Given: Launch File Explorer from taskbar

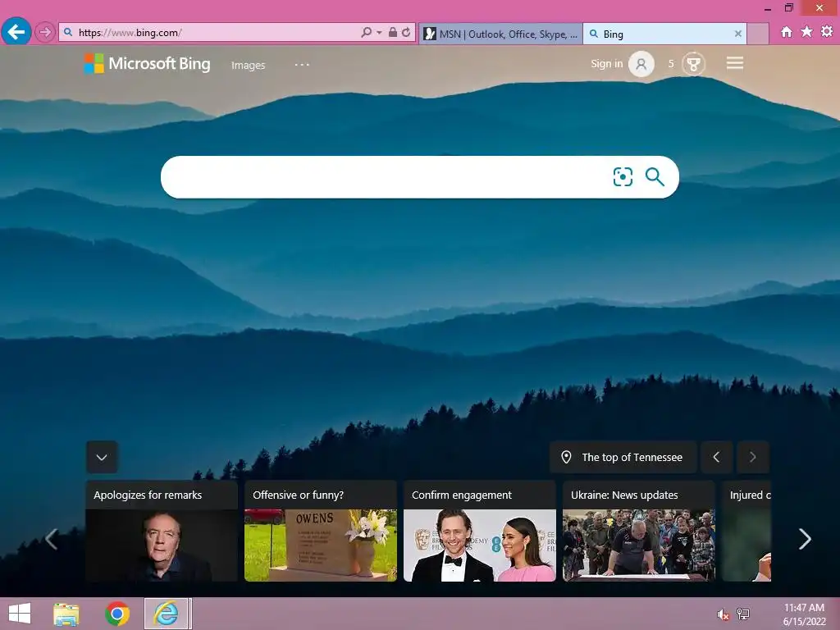Looking at the screenshot, I should (x=66, y=614).
